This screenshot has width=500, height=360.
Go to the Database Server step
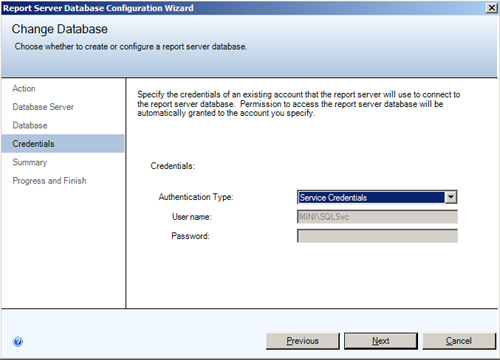[43, 107]
